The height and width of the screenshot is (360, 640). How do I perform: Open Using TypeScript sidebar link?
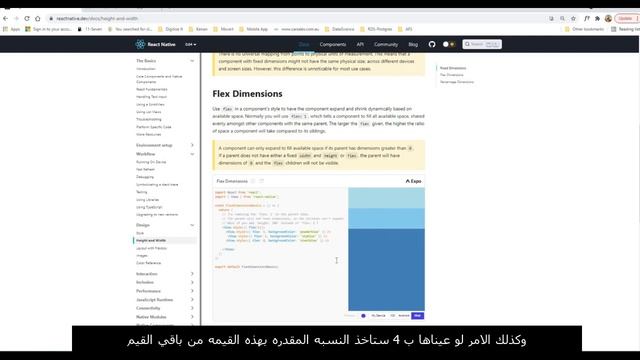tap(149, 207)
